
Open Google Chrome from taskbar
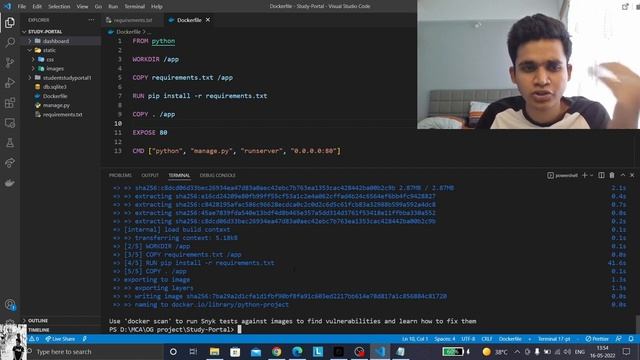pyautogui.click(x=276, y=351)
